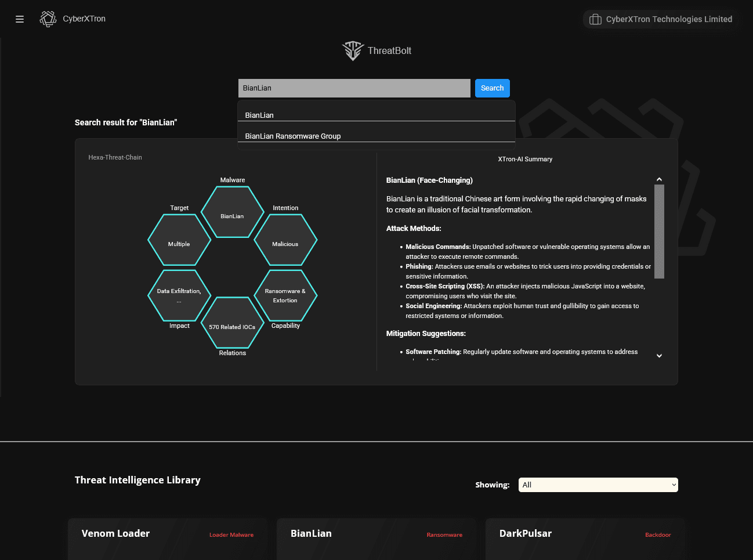
Task: Click the Data Exfiltration impact hexagon
Action: click(179, 296)
